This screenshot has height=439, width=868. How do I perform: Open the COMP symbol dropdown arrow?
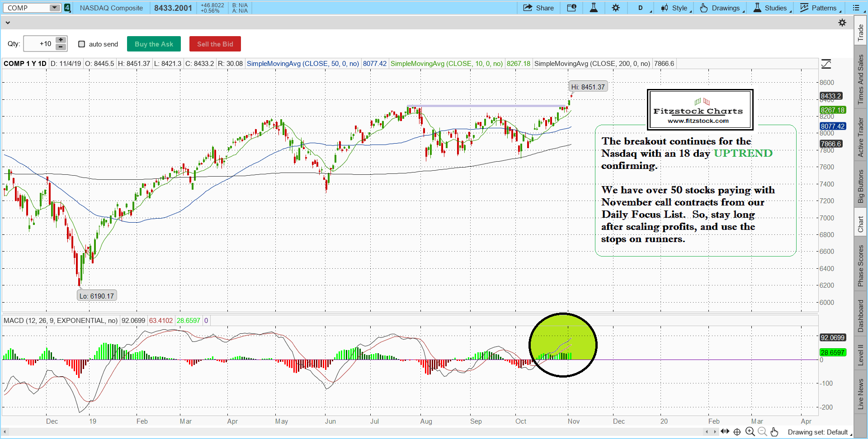pyautogui.click(x=54, y=8)
